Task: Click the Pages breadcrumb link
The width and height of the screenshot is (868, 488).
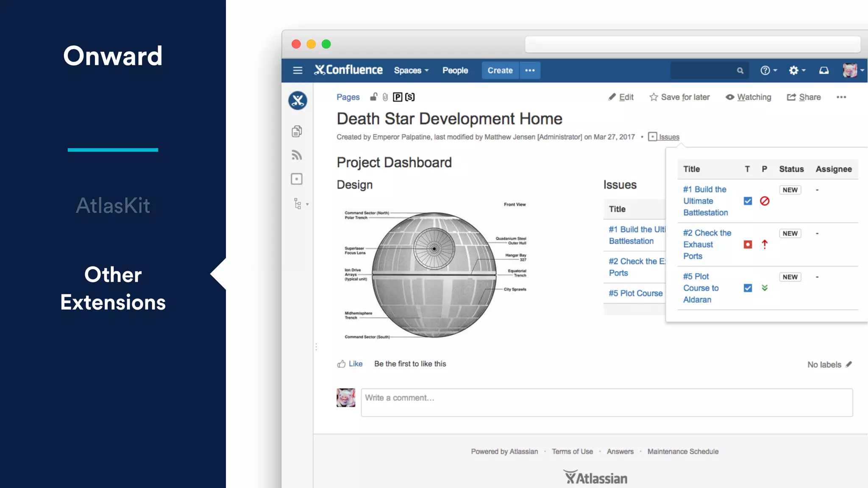Action: (348, 97)
